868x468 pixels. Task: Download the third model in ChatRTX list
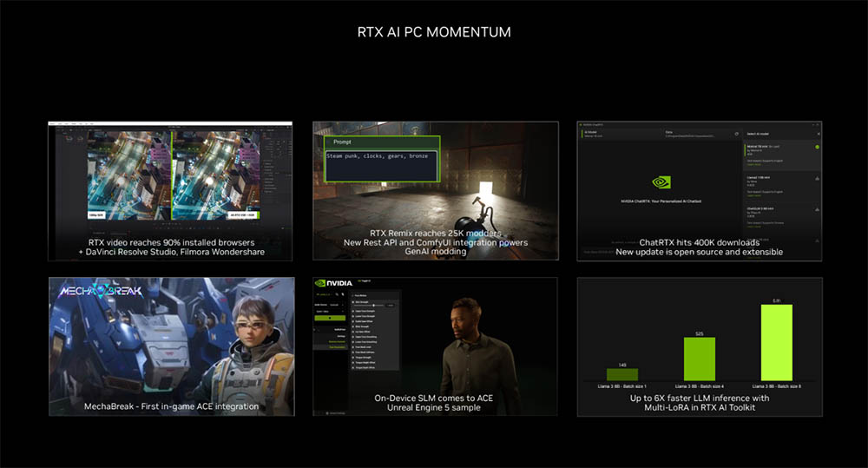817,209
